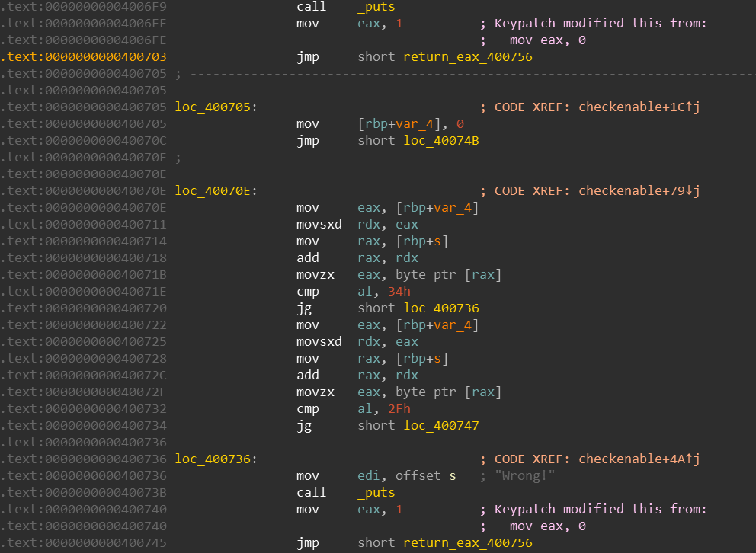This screenshot has height=553, width=756.
Task: Click the 'offset s' operand
Action: pyautogui.click(x=425, y=476)
